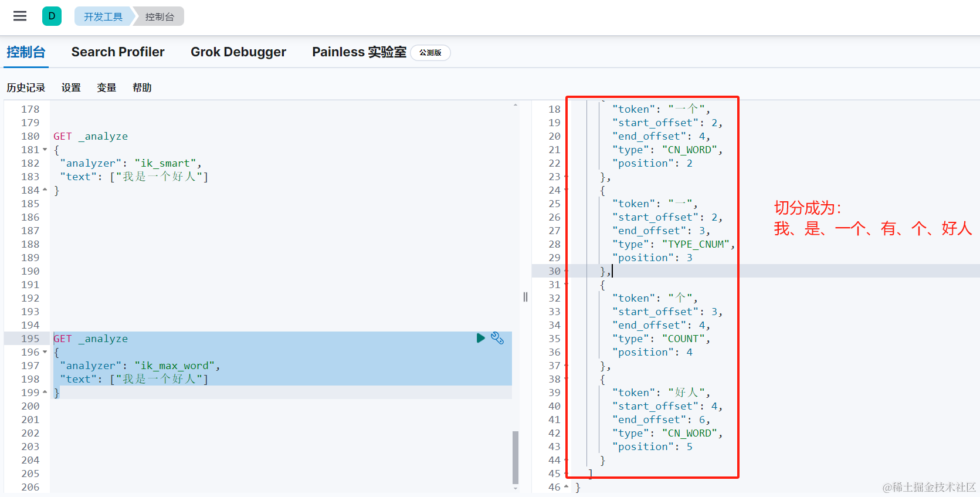Toggle the fold arrow at line 184
The height and width of the screenshot is (497, 980).
coord(45,190)
